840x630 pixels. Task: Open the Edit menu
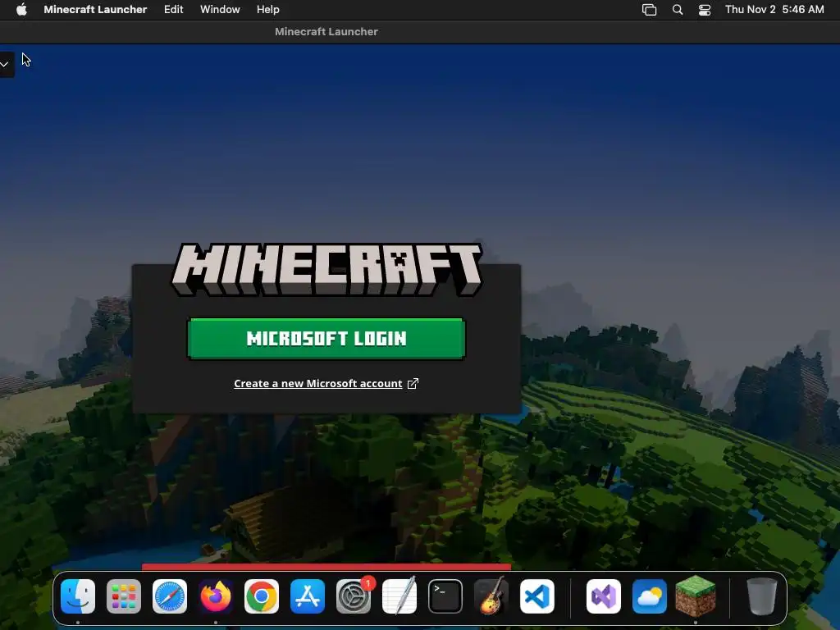(x=174, y=10)
